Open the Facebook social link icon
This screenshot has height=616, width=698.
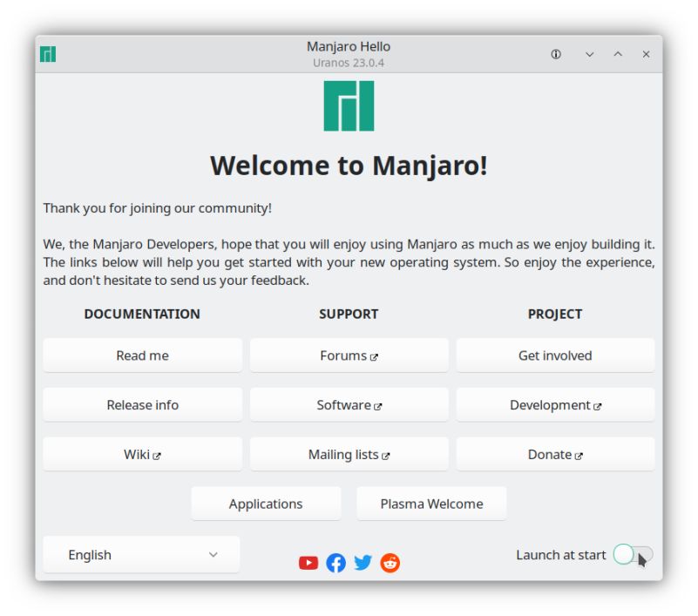(336, 563)
